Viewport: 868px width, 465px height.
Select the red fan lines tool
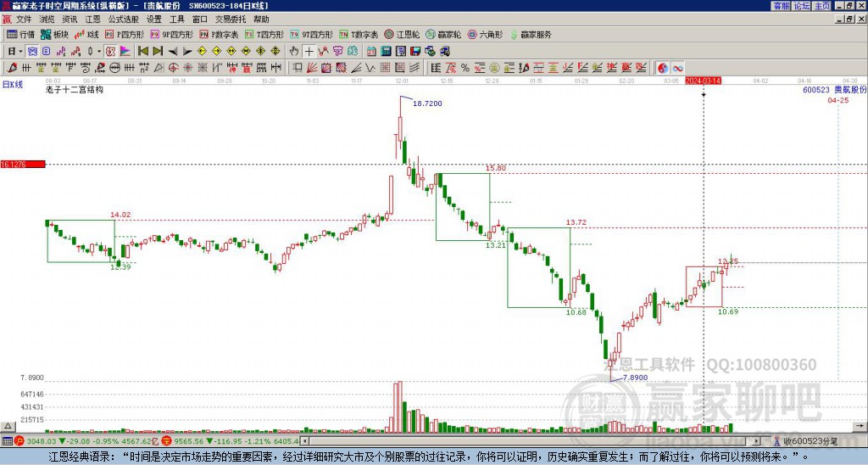pos(312,68)
